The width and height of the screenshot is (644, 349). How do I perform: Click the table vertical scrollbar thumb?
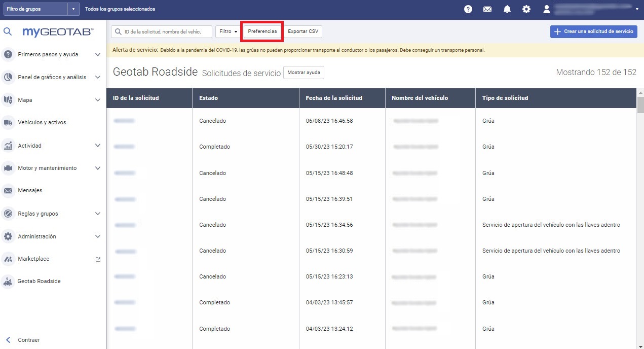coord(640,104)
